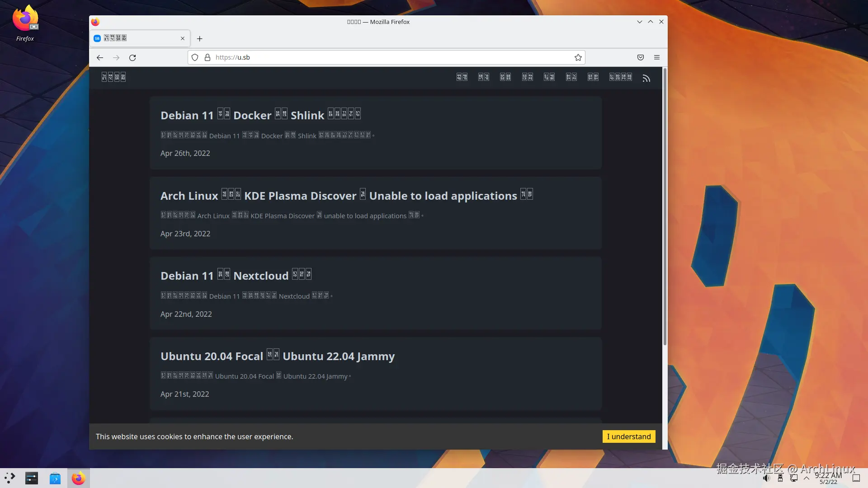The width and height of the screenshot is (868, 488).
Task: Click the u.sb address bar field
Action: pyautogui.click(x=389, y=57)
